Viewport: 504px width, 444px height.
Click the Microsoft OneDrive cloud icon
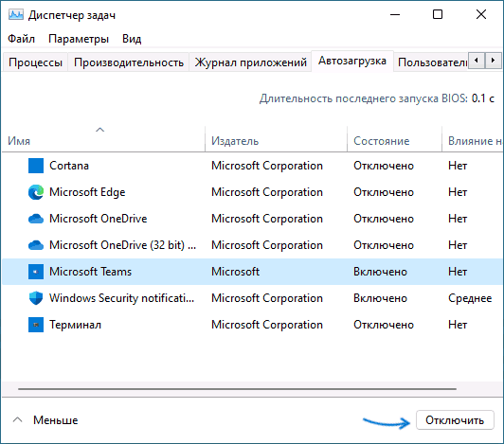click(x=36, y=219)
